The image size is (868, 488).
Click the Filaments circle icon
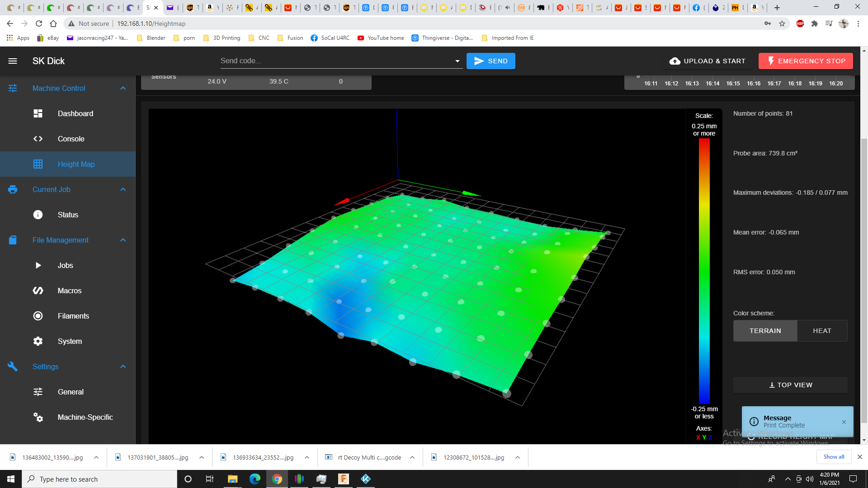(x=38, y=316)
